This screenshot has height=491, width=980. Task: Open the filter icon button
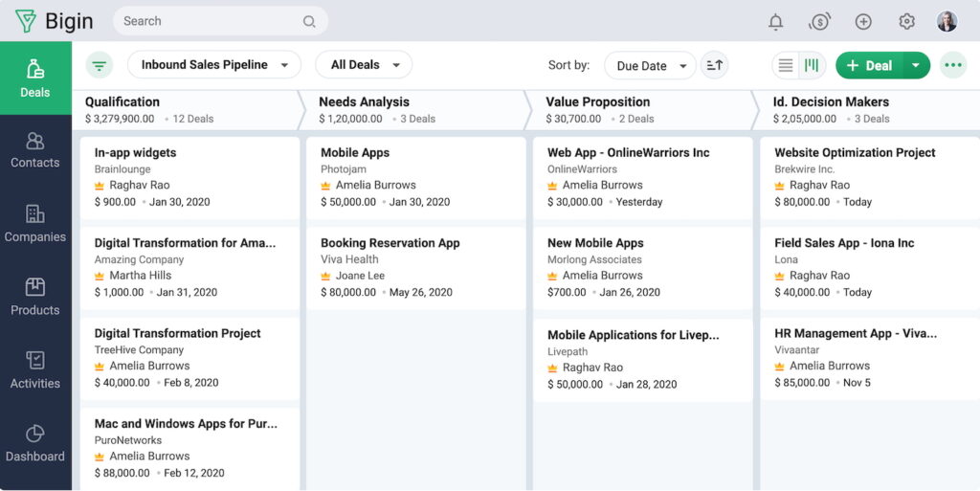[x=99, y=65]
